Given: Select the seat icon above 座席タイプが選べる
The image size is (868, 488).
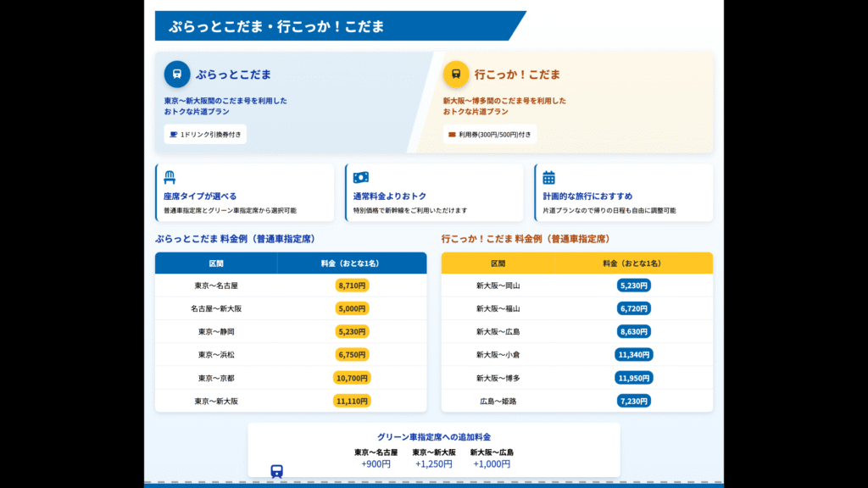Looking at the screenshot, I should point(170,177).
